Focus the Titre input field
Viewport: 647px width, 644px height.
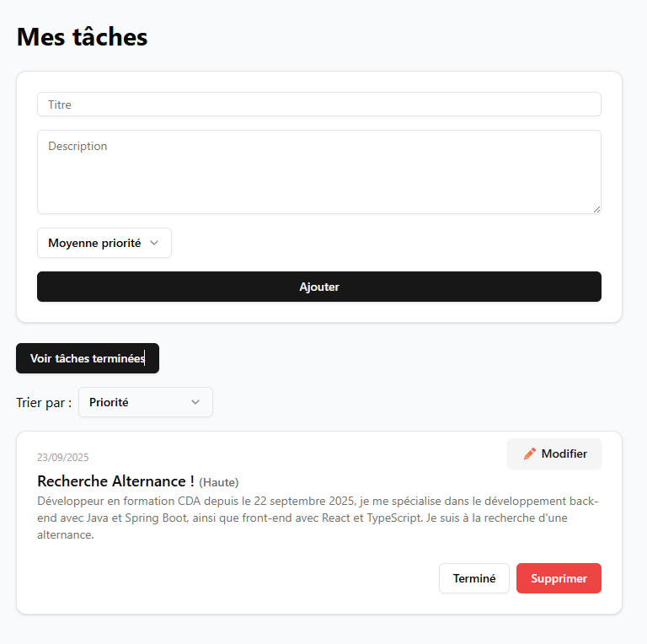click(x=318, y=105)
